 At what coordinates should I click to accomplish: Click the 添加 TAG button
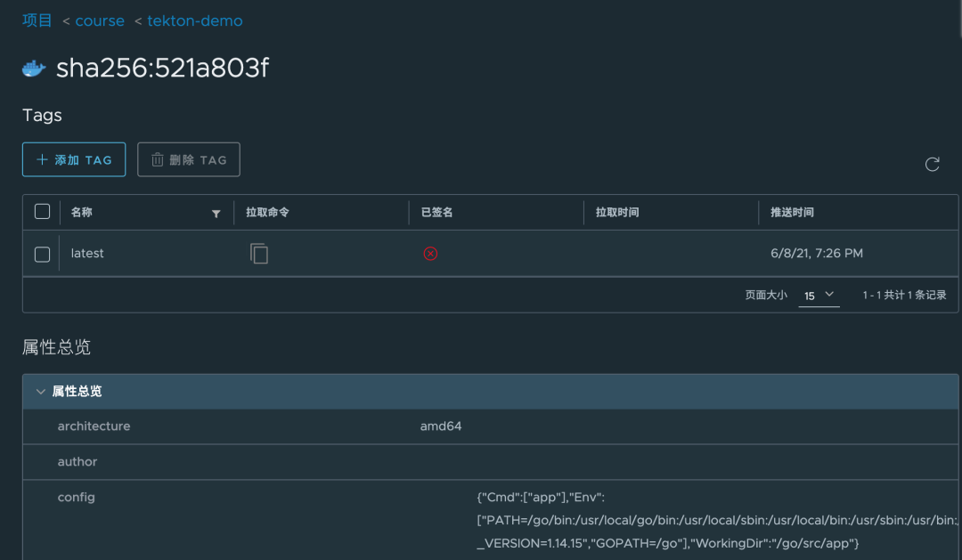[x=74, y=159]
